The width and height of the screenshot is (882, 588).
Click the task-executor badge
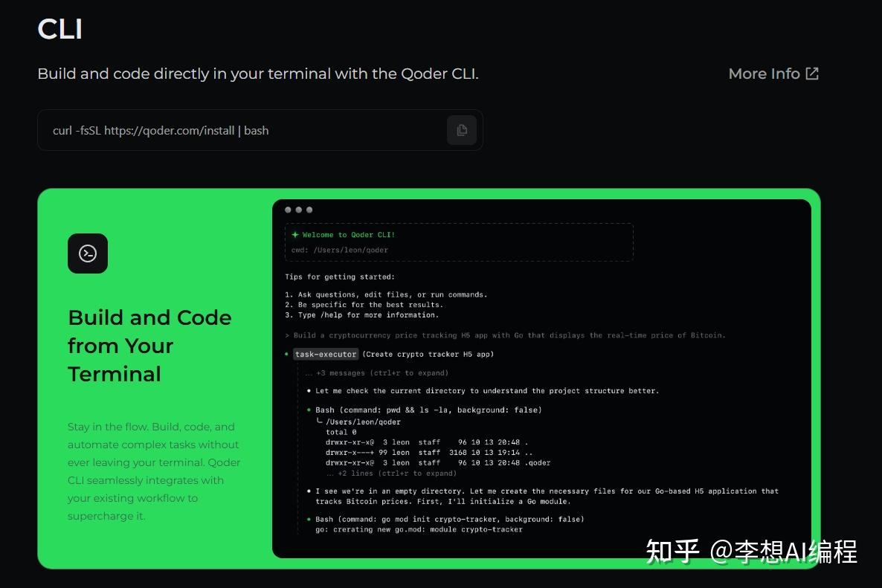click(325, 355)
